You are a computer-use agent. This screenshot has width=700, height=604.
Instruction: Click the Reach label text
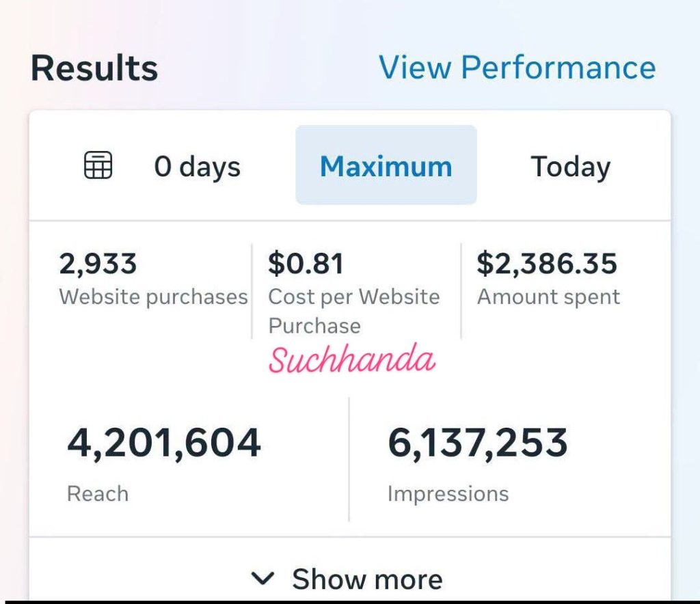98,494
